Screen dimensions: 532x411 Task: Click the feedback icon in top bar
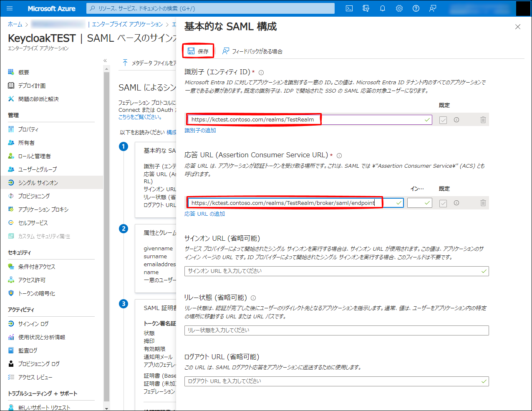(x=433, y=8)
